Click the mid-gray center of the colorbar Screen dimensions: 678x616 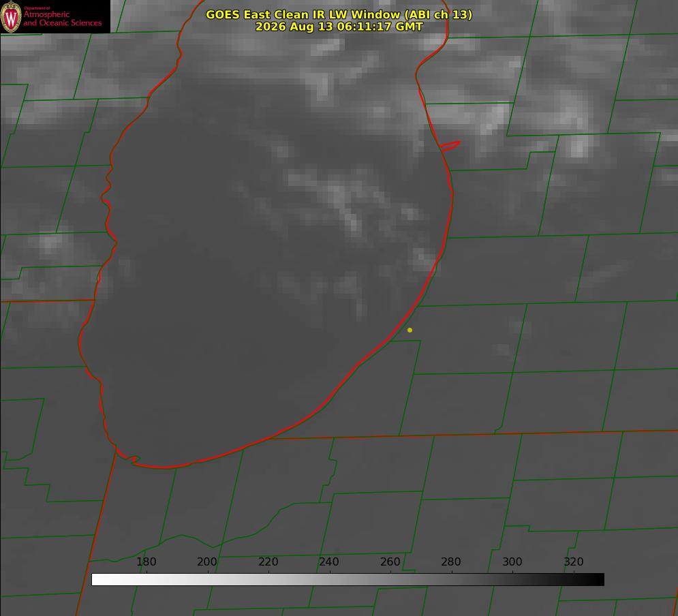coord(348,580)
